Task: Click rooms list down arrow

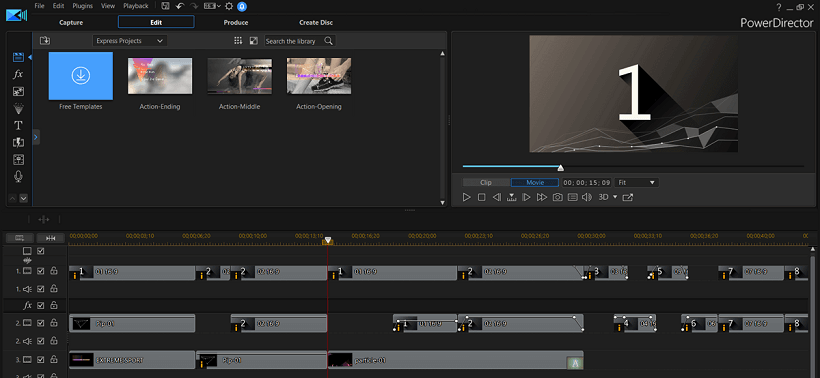Action: pyautogui.click(x=24, y=198)
